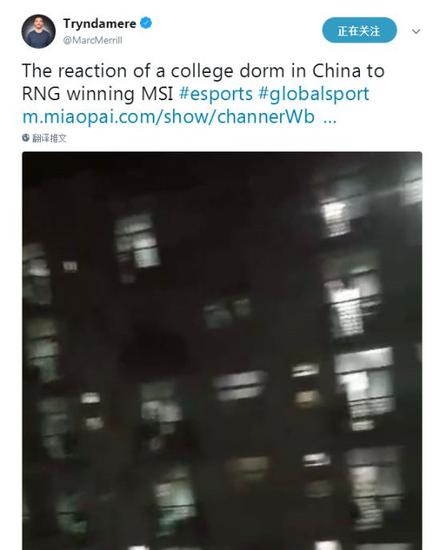Toggle the 正在关注 following button
This screenshot has height=550, width=440.
359,30
